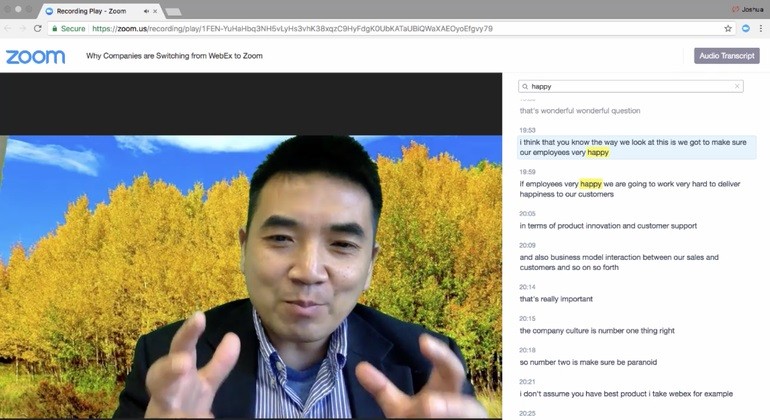
Task: Open the Zoom browser extension icon
Action: coord(745,28)
